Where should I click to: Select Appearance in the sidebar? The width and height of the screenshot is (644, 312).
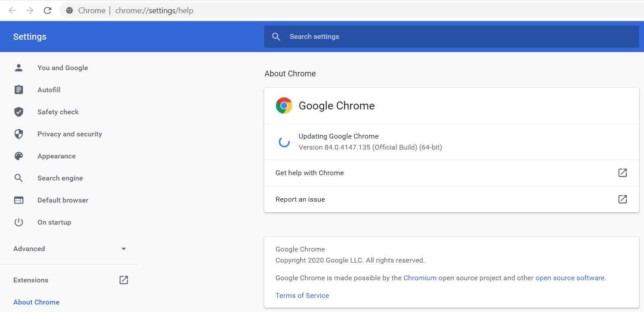56,156
